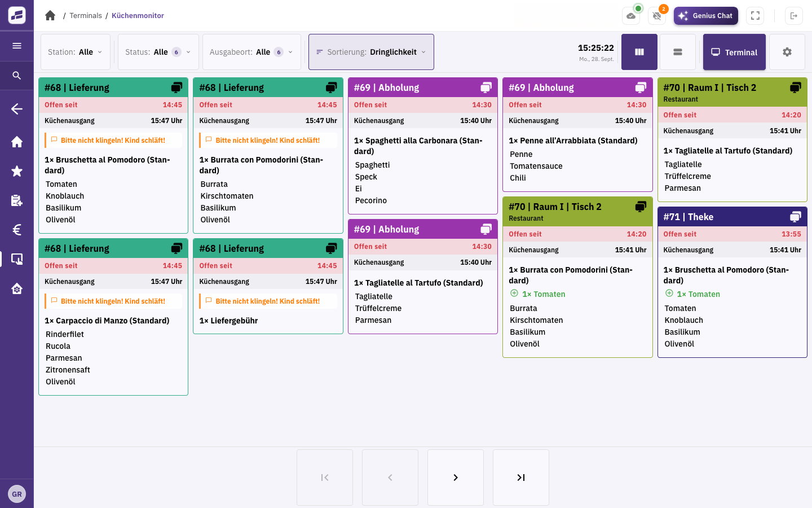Open the Sortierung Dringlichkeit dropdown

[371, 52]
